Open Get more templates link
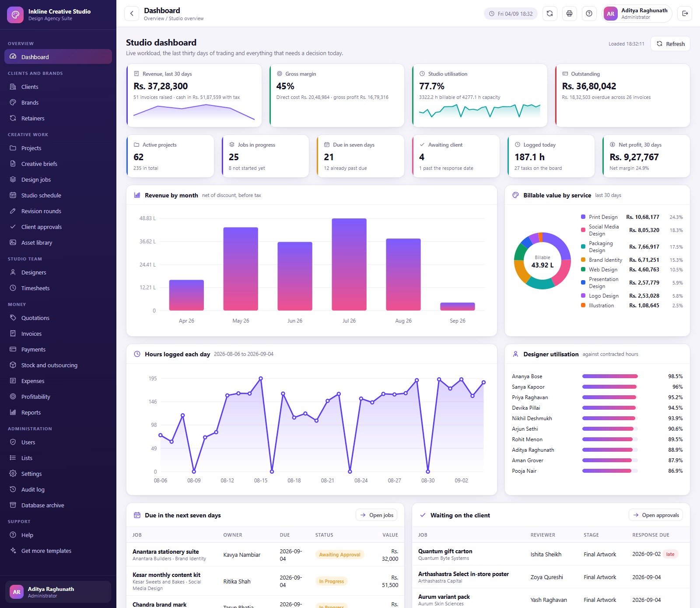 pyautogui.click(x=58, y=551)
